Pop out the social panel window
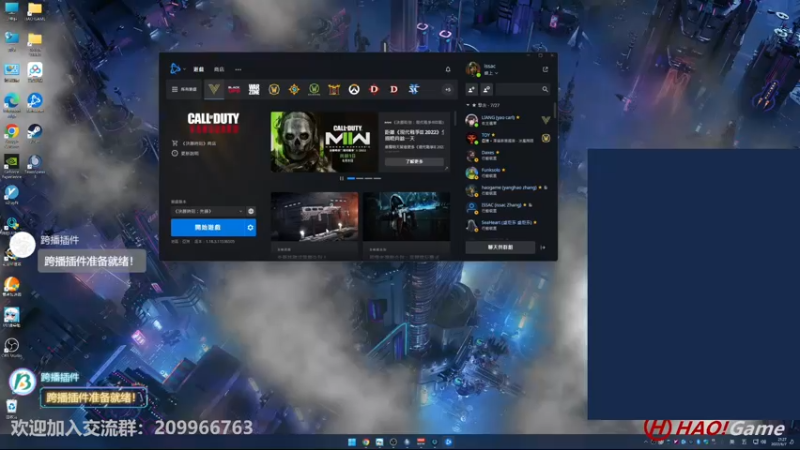This screenshot has width=800, height=450. point(545,69)
